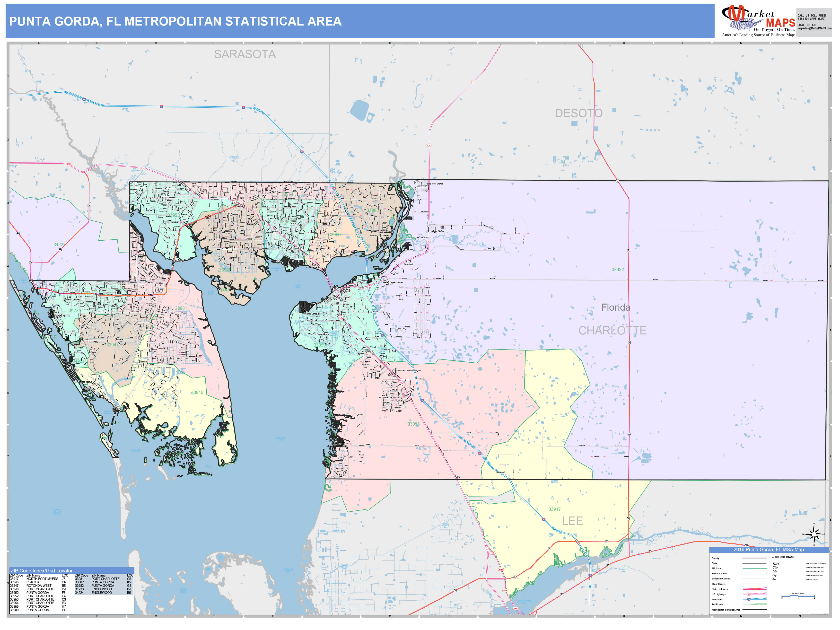Screen dimensions: 840x630
Task: Open the ZIP Code Index/Grid Locator header
Action: [42, 570]
